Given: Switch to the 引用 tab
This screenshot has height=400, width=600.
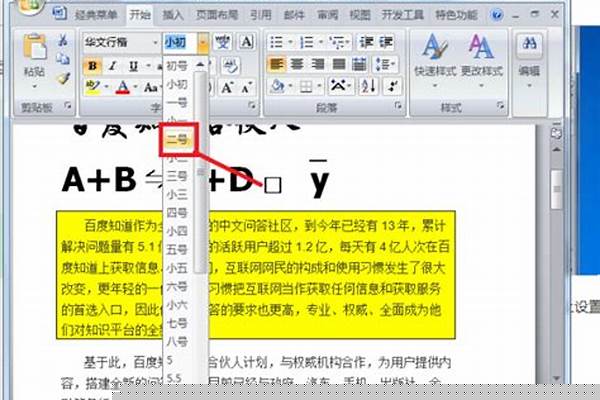Looking at the screenshot, I should pyautogui.click(x=261, y=15).
